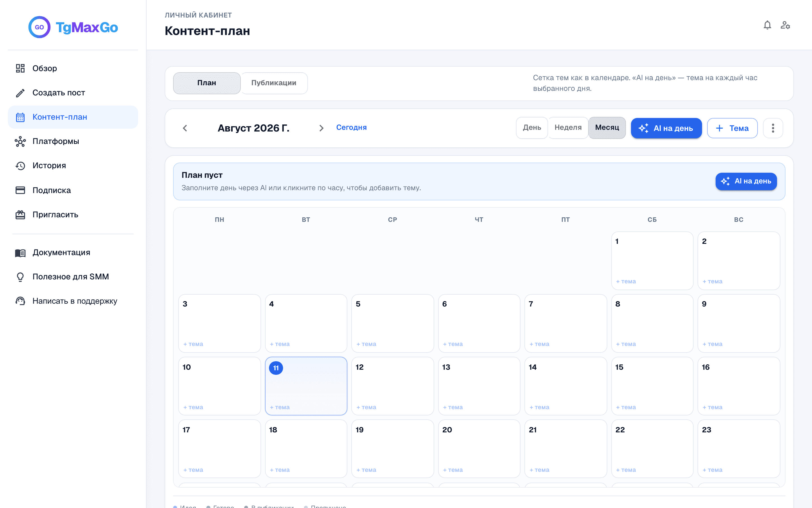Click the ВС weekday header
Viewport: 812px width, 508px height.
click(738, 220)
